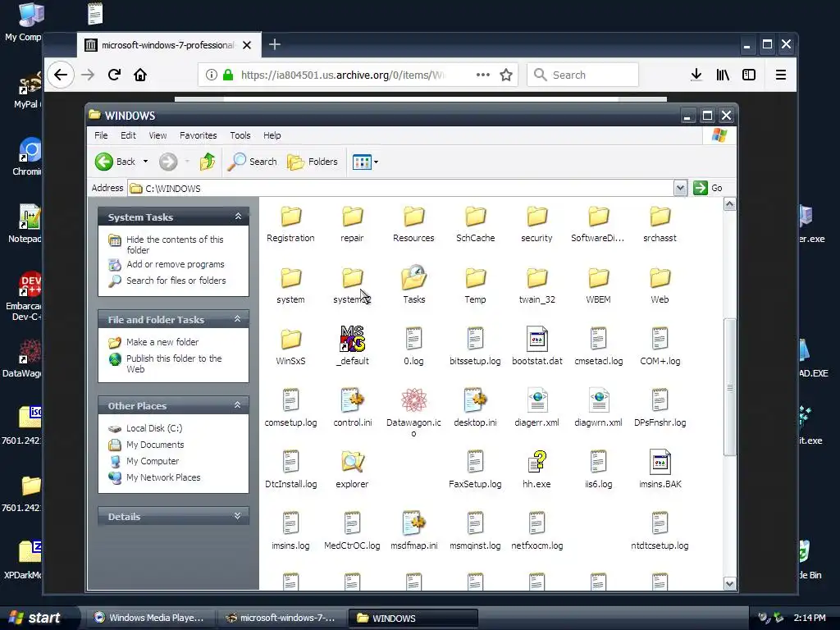Open the security folder
Viewport: 840px width, 630px height.
point(536,225)
